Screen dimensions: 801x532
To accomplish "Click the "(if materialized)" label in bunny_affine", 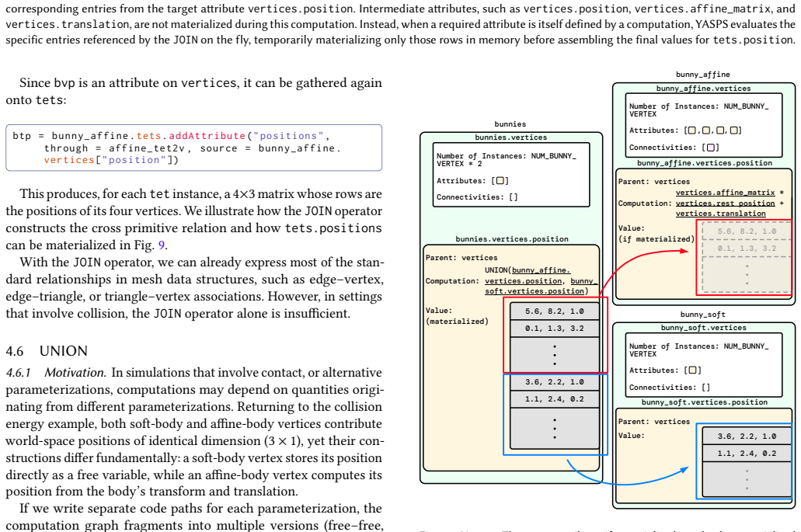I will (x=656, y=239).
